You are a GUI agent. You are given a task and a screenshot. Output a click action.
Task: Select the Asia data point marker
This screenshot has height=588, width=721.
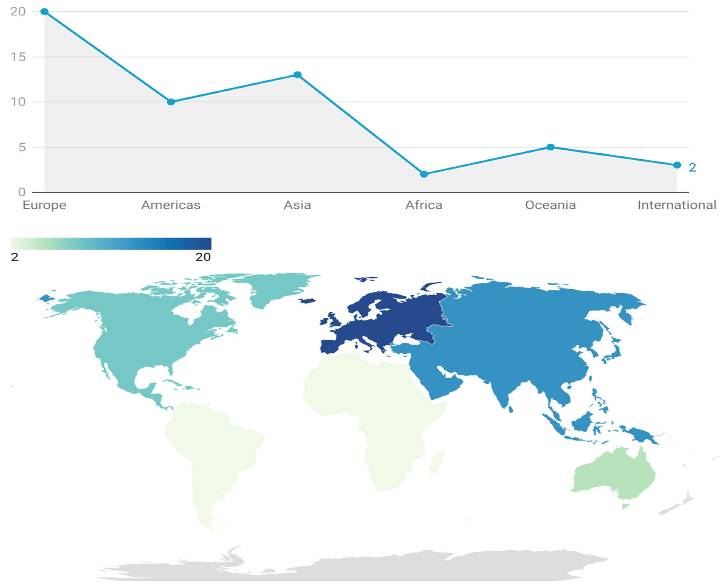pos(297,75)
